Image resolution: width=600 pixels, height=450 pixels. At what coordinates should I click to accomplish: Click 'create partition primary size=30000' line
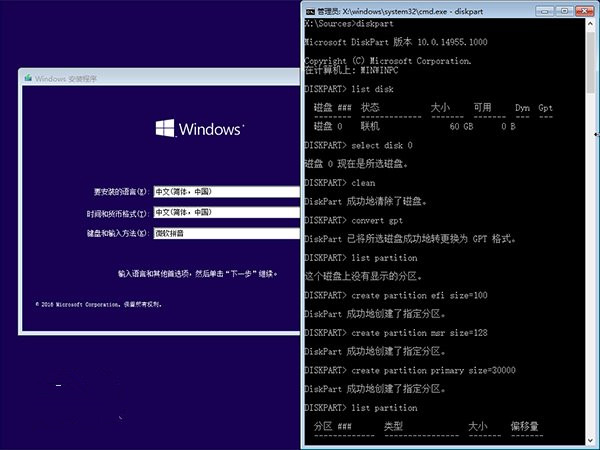click(x=410, y=370)
